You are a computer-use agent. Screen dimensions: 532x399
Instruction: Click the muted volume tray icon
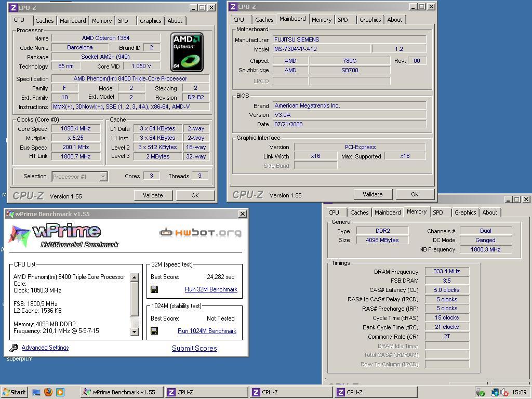504,393
